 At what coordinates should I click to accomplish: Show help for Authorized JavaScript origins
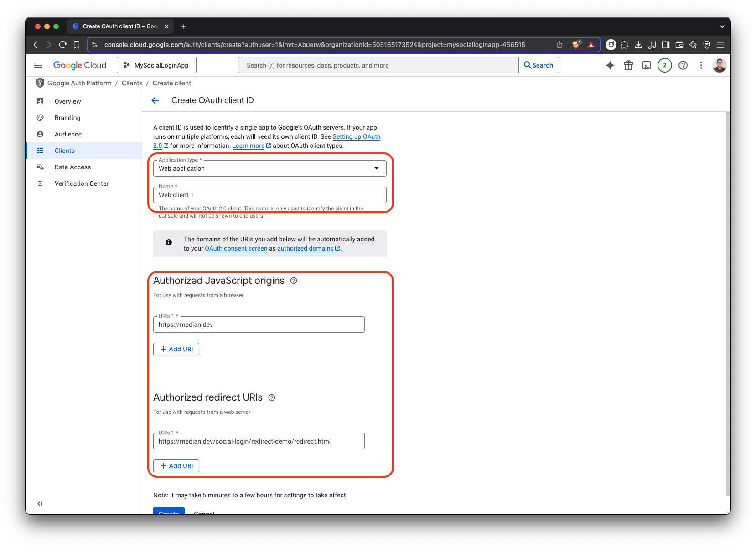[x=294, y=281]
